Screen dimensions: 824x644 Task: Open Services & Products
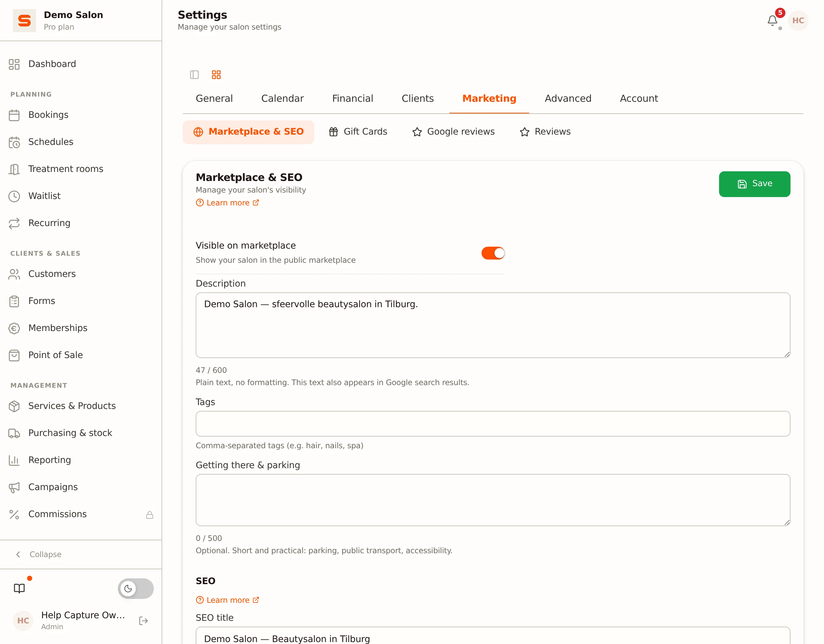point(81,406)
